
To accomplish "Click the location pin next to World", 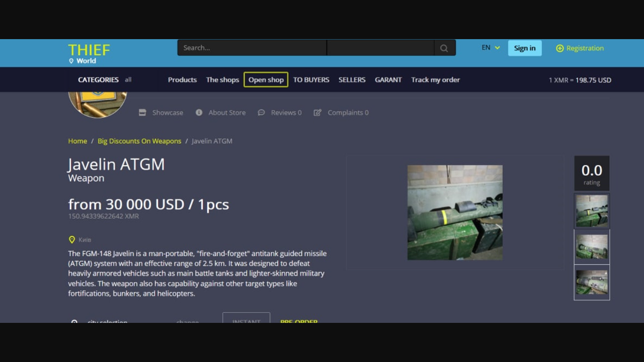I will pos(71,61).
